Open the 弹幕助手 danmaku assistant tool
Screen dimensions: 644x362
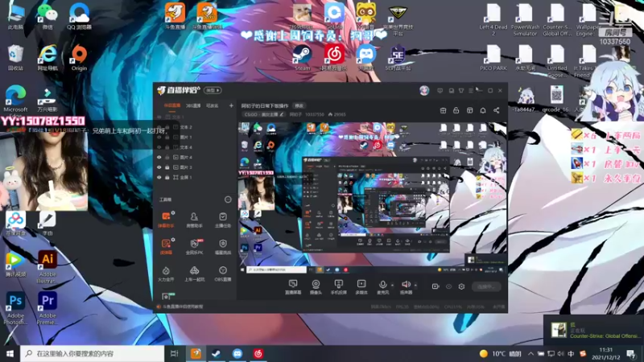(x=166, y=220)
